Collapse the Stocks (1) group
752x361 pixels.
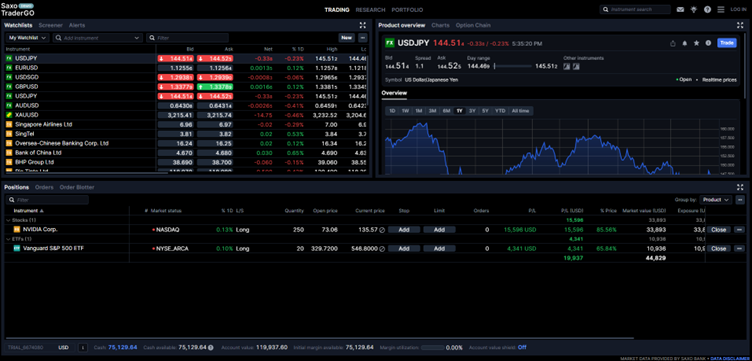[x=8, y=220]
